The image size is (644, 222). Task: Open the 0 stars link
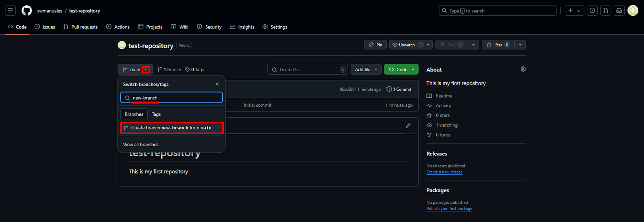pos(438,115)
